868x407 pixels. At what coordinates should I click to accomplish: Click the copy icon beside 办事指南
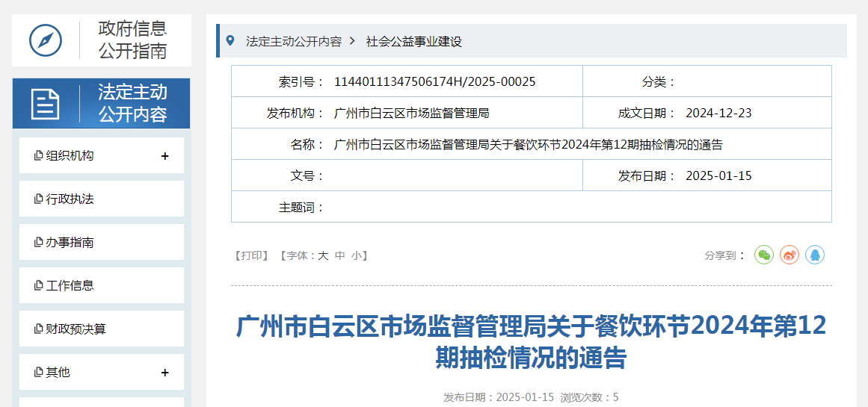pos(38,242)
